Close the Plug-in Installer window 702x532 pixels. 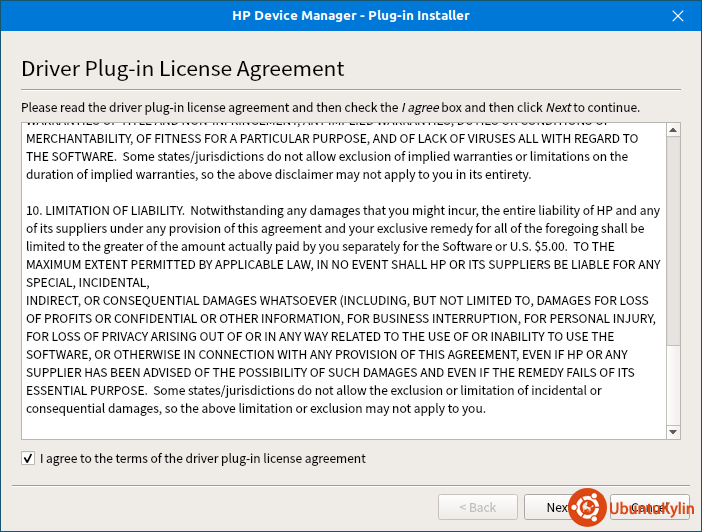pyautogui.click(x=679, y=16)
